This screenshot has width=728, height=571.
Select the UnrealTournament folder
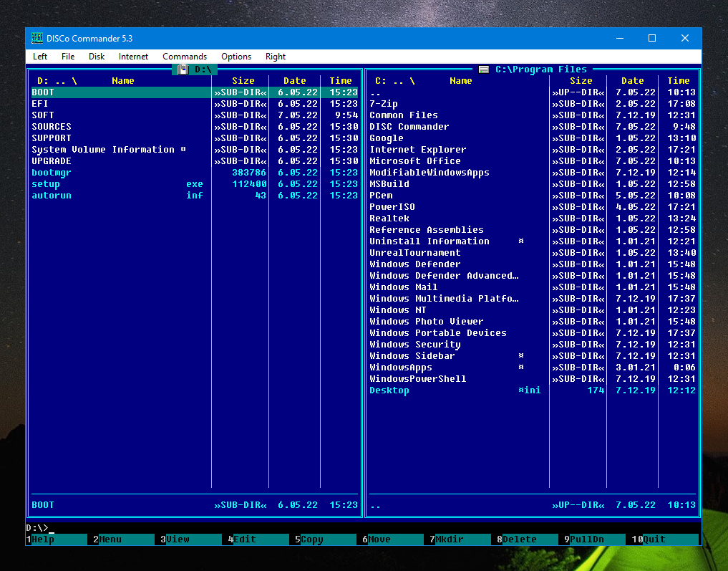pyautogui.click(x=415, y=253)
